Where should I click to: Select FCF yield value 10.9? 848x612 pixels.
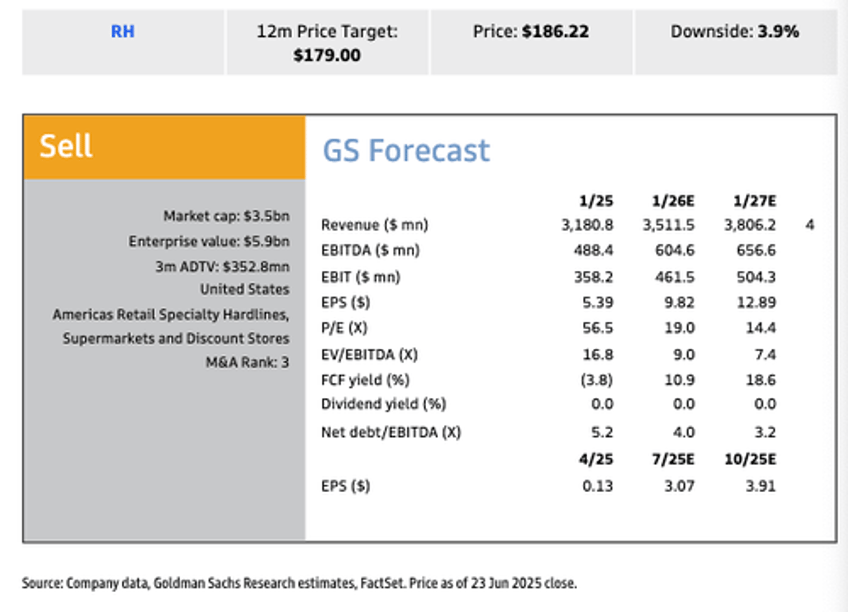tap(679, 380)
